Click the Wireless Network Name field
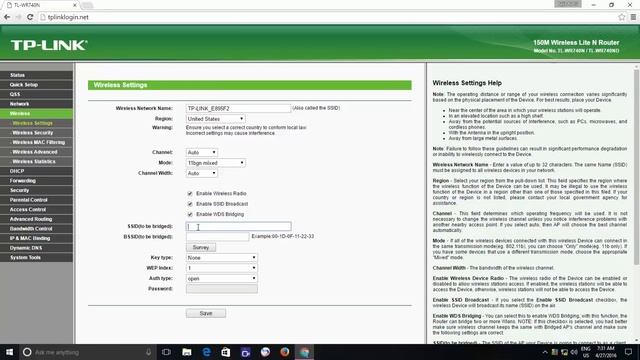Screen dimensions: 640x360 point(238,108)
